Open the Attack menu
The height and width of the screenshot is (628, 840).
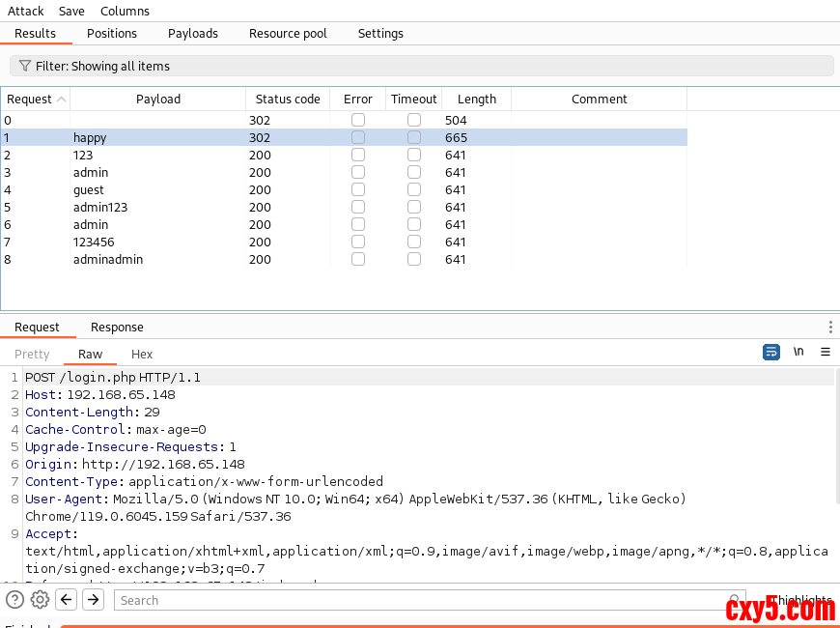26,11
